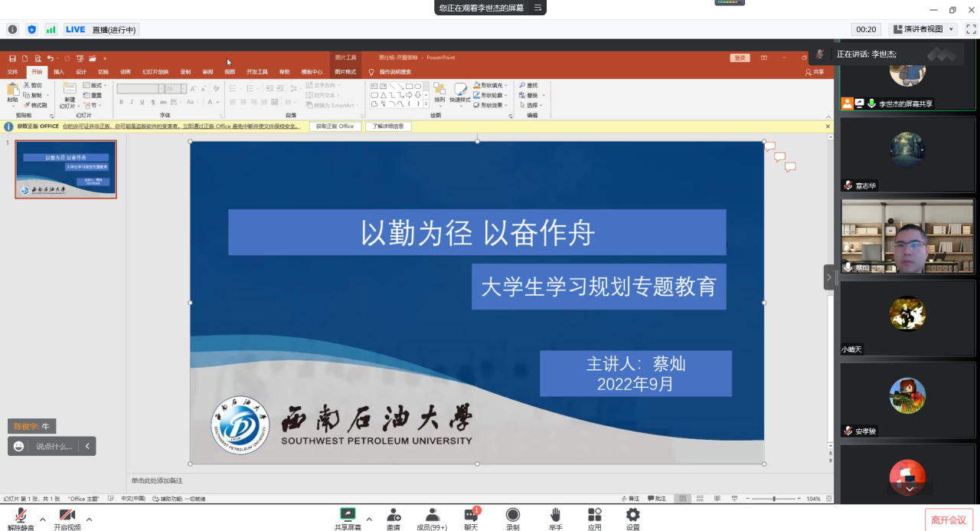Click the LIVE 直播(进行中) indicator
Viewport: 980px width, 531px height.
pos(100,29)
